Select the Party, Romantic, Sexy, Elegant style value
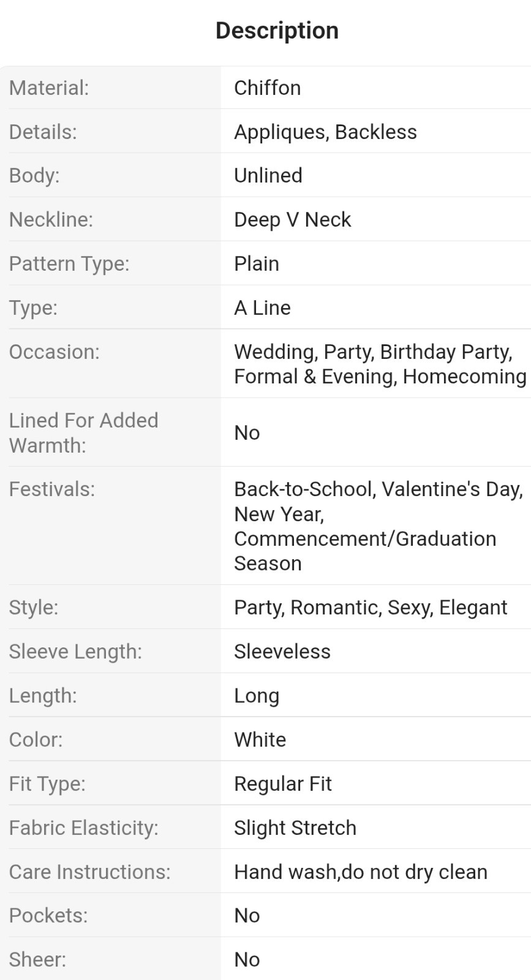This screenshot has width=531, height=980. pyautogui.click(x=371, y=607)
